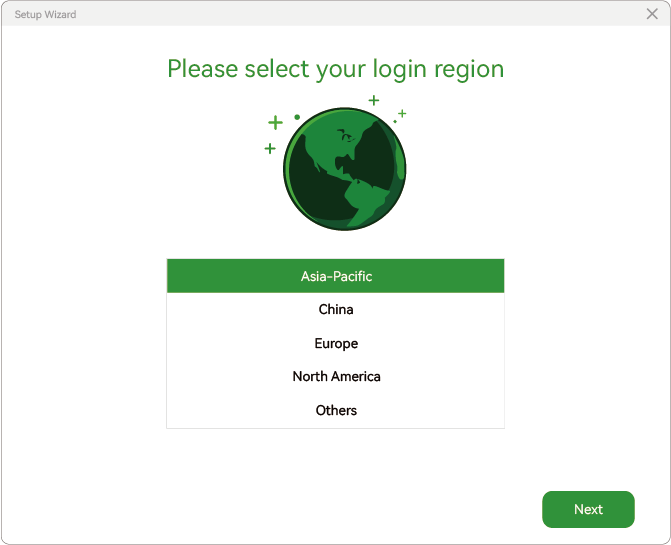Image resolution: width=671 pixels, height=545 pixels.
Task: Click the lower-left plus sparkle near the globe
Action: point(270,148)
